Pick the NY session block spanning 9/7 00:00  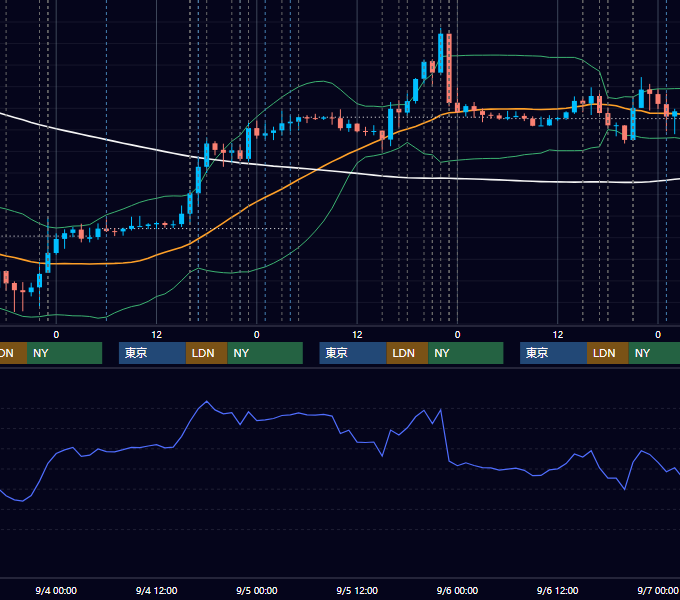tap(654, 353)
